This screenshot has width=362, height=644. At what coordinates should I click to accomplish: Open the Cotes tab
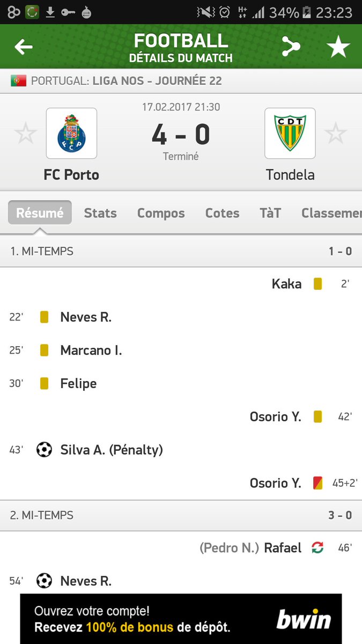(222, 213)
